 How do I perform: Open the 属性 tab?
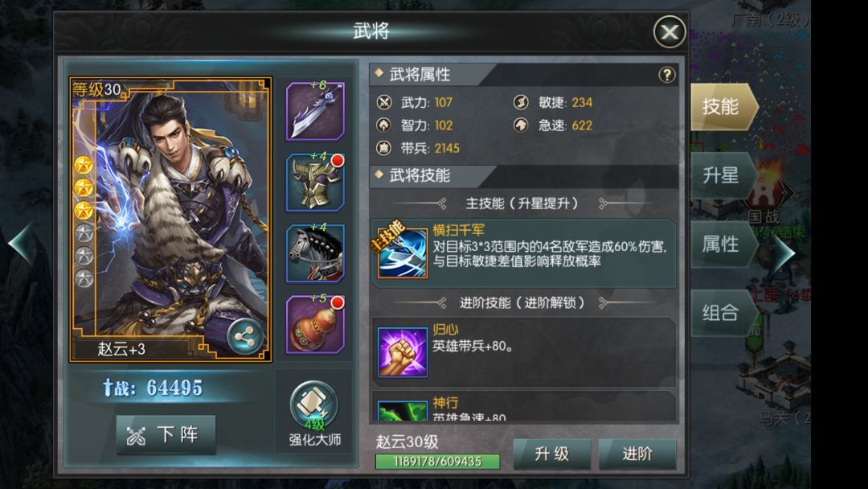[723, 244]
